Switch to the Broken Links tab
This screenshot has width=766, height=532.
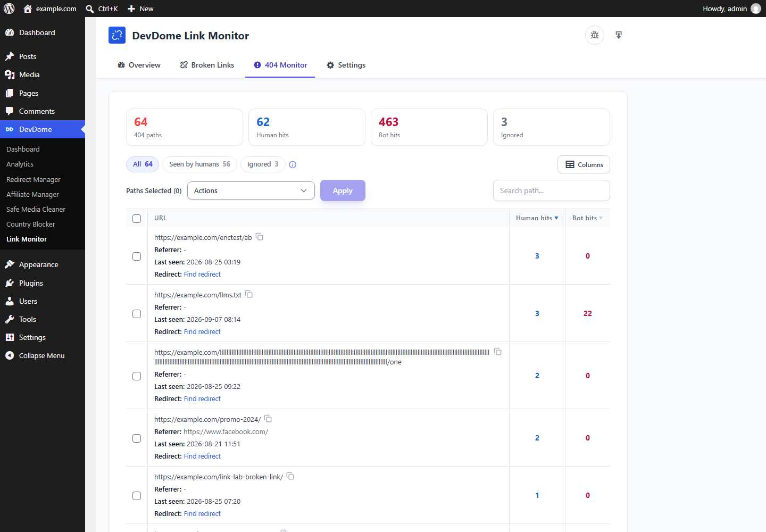point(207,65)
